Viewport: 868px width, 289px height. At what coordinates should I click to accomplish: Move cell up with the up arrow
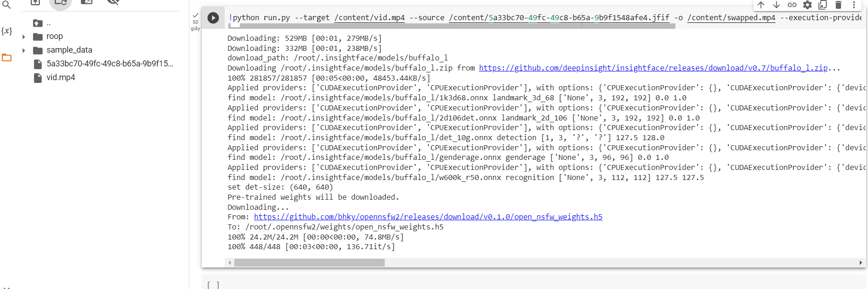click(761, 5)
